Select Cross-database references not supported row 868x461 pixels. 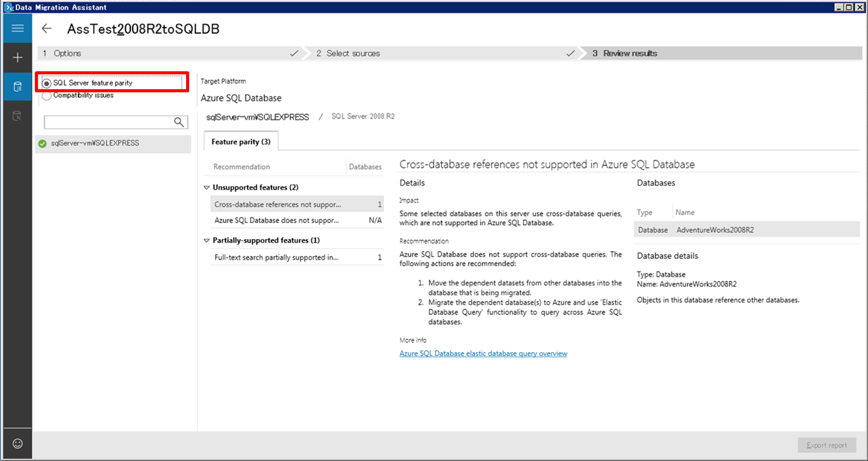[297, 204]
